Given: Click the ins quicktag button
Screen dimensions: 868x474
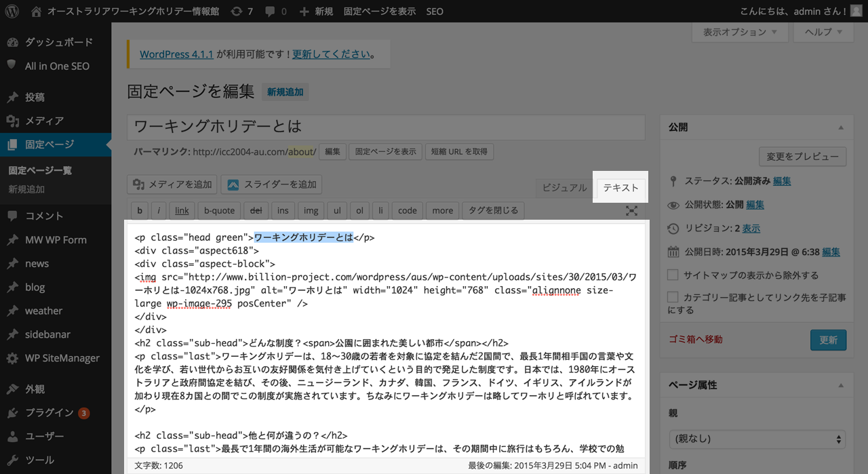Looking at the screenshot, I should click(283, 210).
